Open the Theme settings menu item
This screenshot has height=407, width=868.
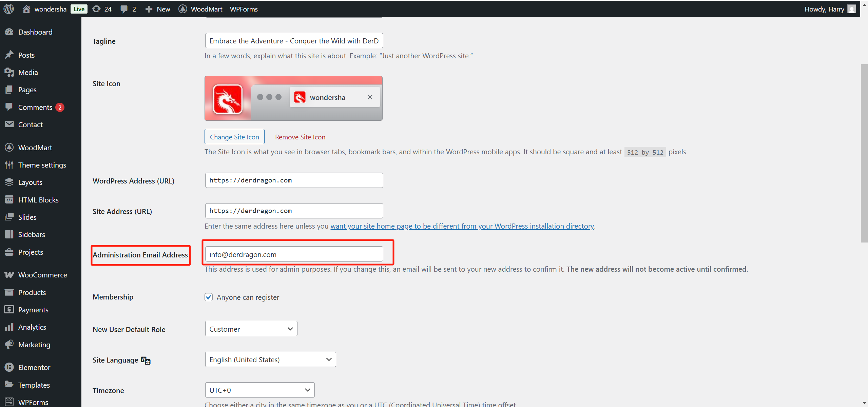tap(42, 165)
